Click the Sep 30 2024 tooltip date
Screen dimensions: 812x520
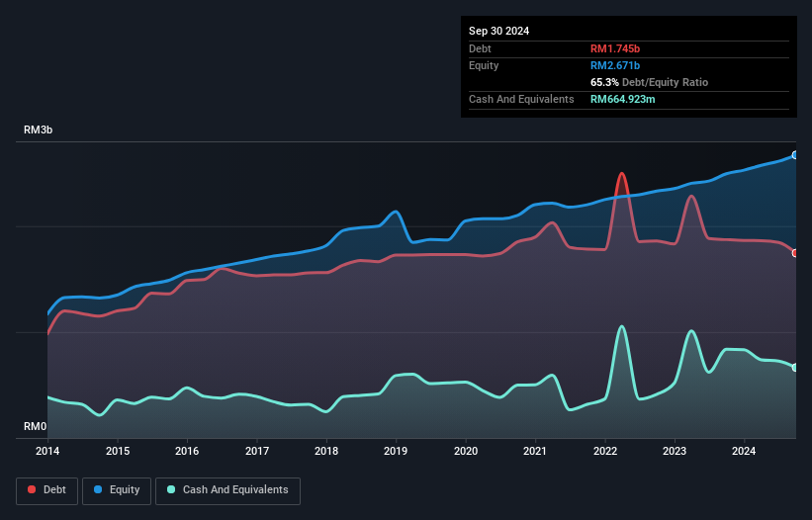[x=498, y=31]
